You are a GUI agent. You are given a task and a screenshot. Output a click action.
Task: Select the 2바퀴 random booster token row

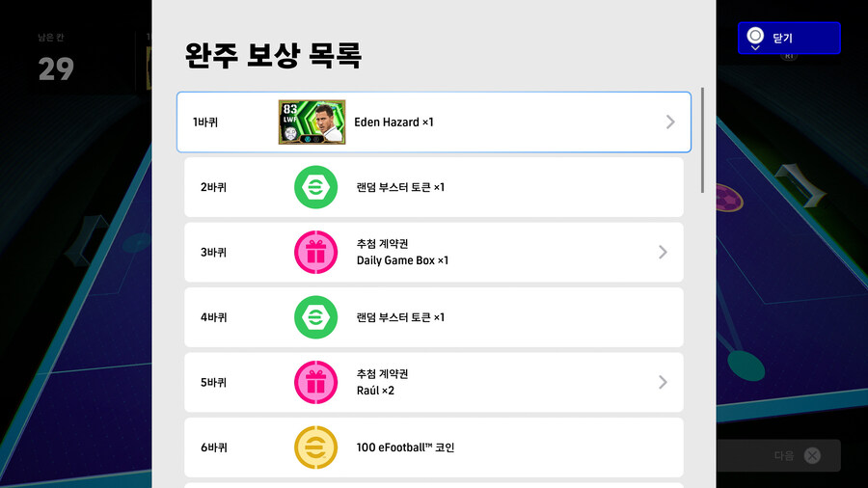point(434,187)
